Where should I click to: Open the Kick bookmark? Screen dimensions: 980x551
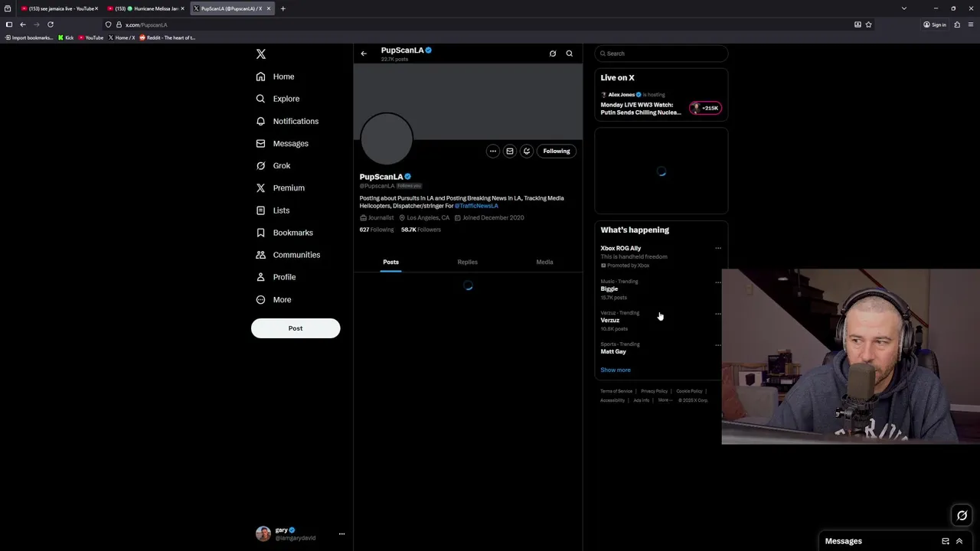tap(66, 37)
